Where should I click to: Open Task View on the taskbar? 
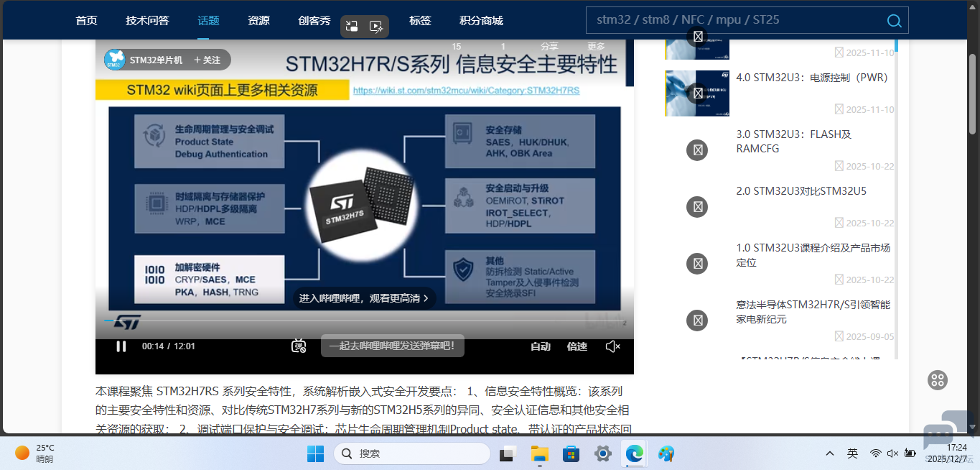pyautogui.click(x=508, y=453)
